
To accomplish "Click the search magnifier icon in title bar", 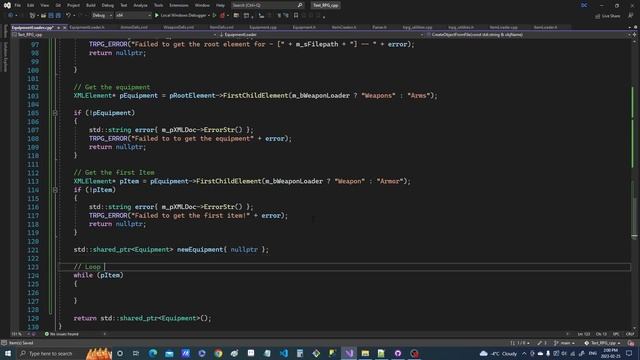I will point(300,5).
